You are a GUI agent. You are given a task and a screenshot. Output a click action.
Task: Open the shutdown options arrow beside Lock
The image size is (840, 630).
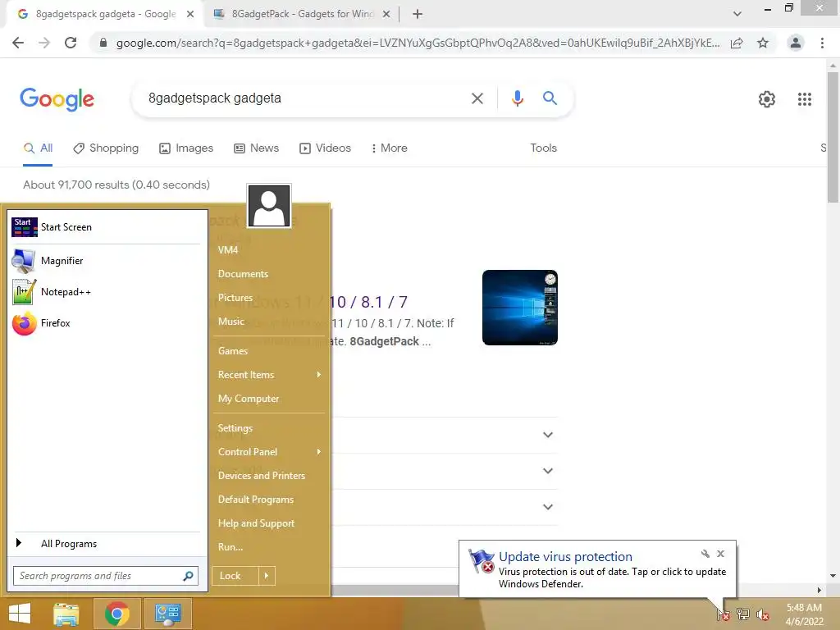click(267, 576)
